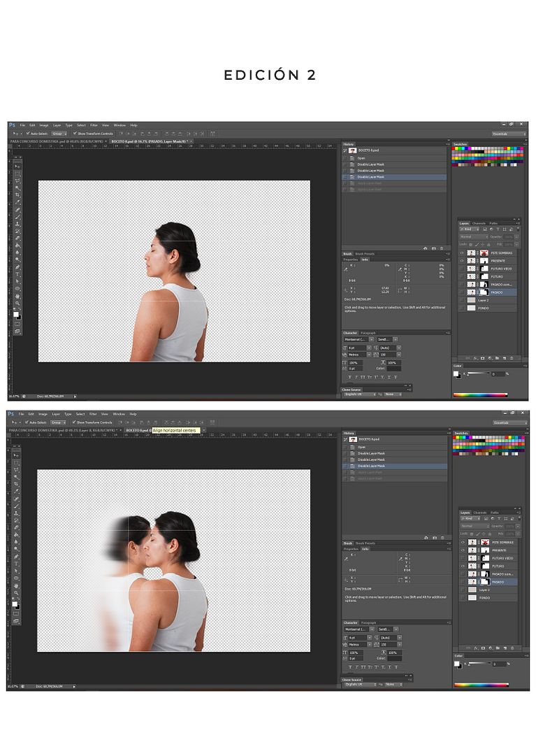Select the Type tool in upper Photoshop toolbar
Screen dimensions: 536x756
(x=17, y=274)
